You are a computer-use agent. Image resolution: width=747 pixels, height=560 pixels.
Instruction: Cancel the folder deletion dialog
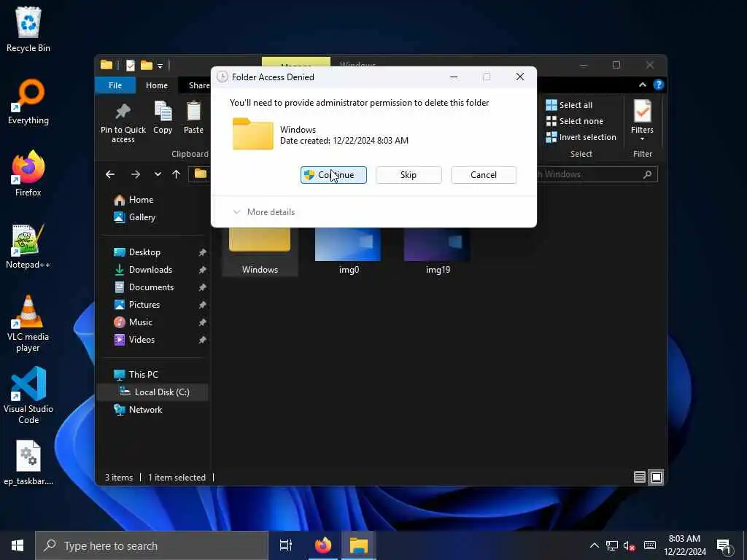(484, 175)
